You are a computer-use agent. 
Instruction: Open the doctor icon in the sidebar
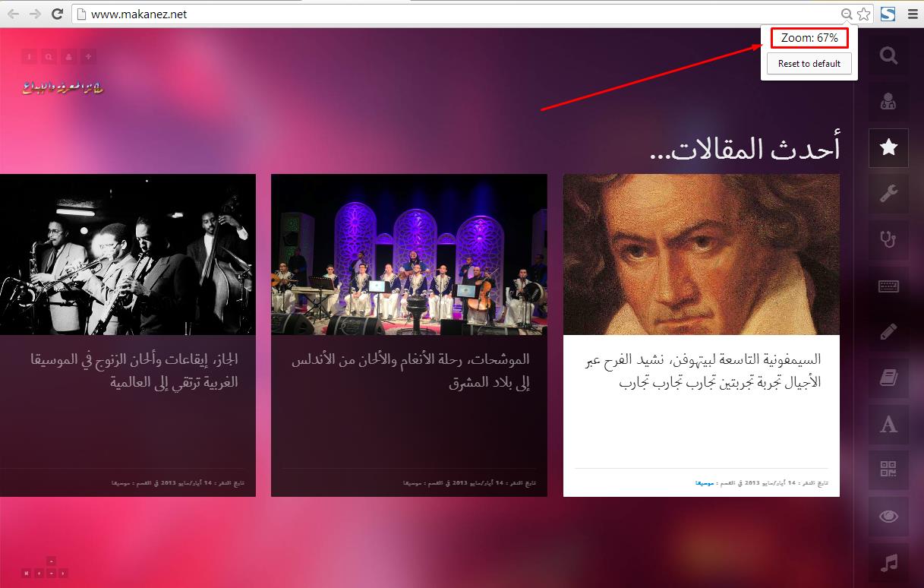888,101
